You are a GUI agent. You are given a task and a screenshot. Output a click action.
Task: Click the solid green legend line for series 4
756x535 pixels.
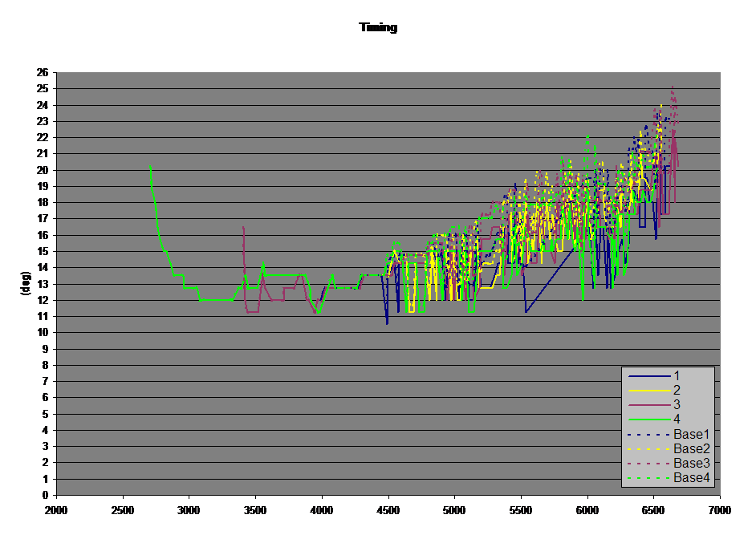pyautogui.click(x=649, y=419)
